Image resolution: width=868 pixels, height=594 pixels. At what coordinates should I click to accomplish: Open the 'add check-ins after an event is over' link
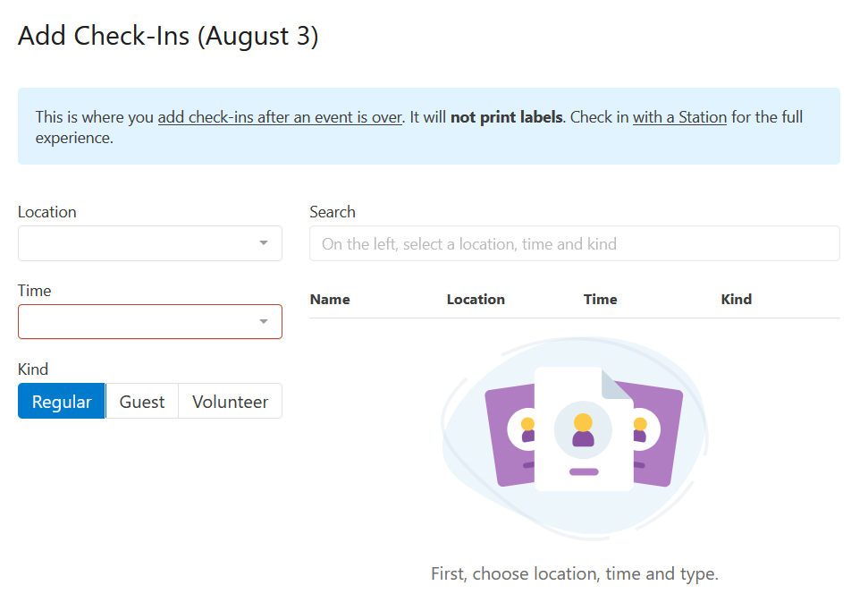(x=281, y=116)
